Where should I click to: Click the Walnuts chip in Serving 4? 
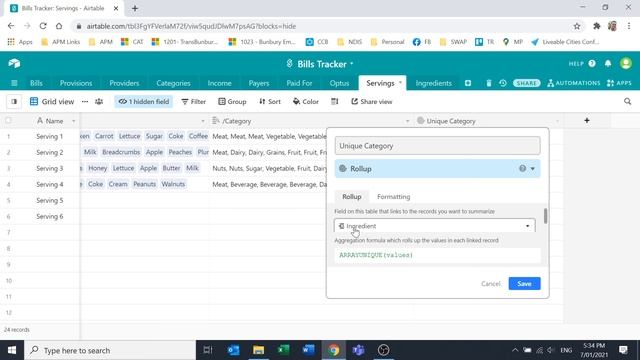173,184
